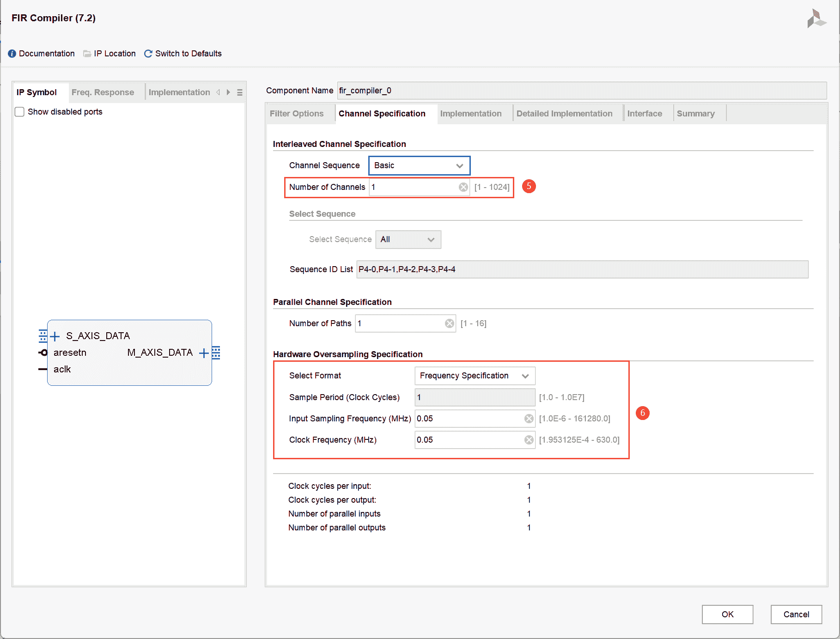Clear the Number of Channels field

pyautogui.click(x=463, y=187)
